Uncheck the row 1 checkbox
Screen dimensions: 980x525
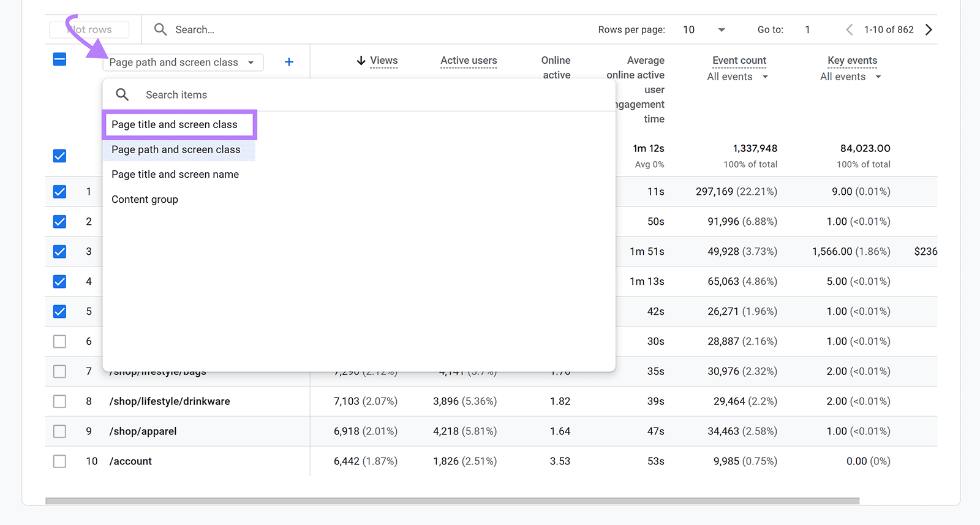click(x=59, y=192)
